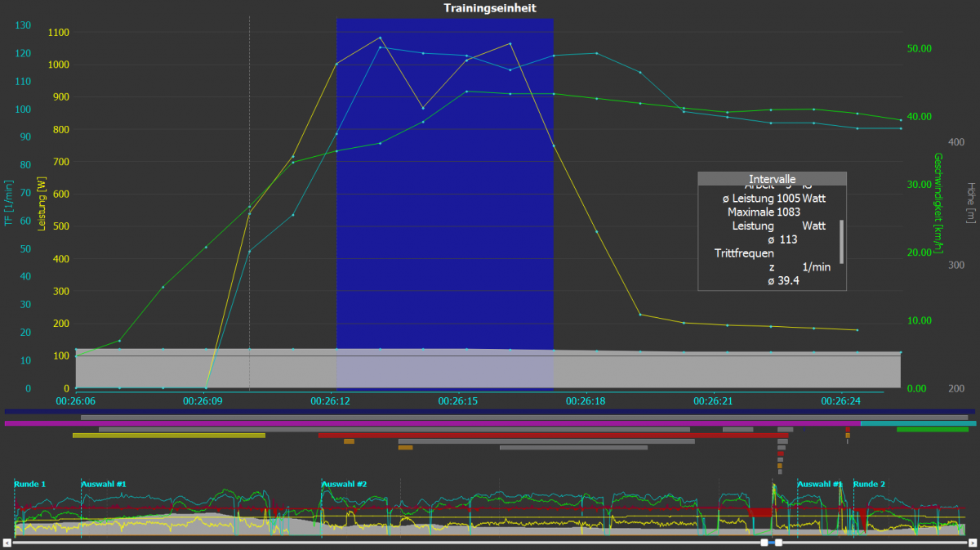Click the scrollbar in the Intervalle popup
Screen dimensions: 980x550
coord(841,241)
